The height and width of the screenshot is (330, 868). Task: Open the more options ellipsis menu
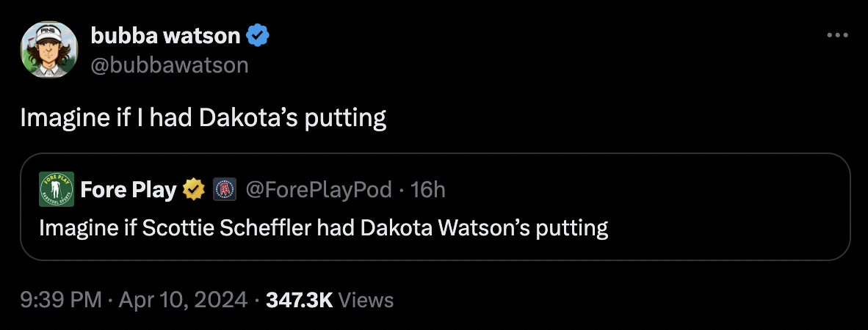point(837,35)
